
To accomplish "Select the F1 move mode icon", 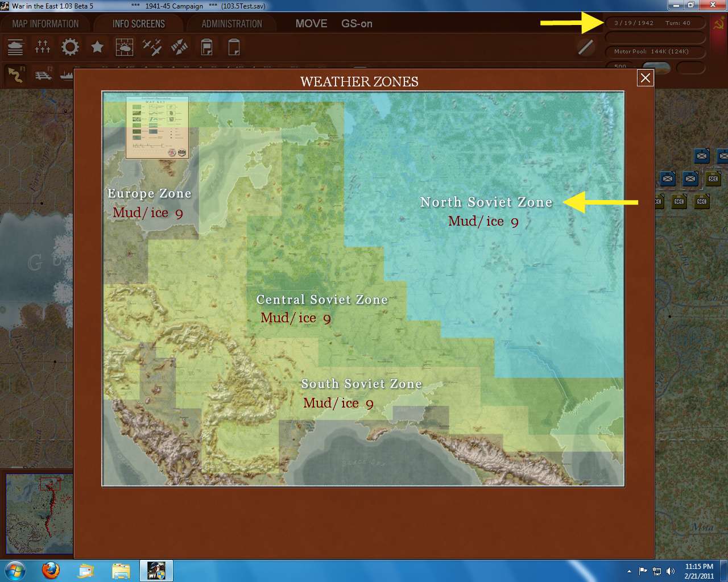I will coord(16,74).
